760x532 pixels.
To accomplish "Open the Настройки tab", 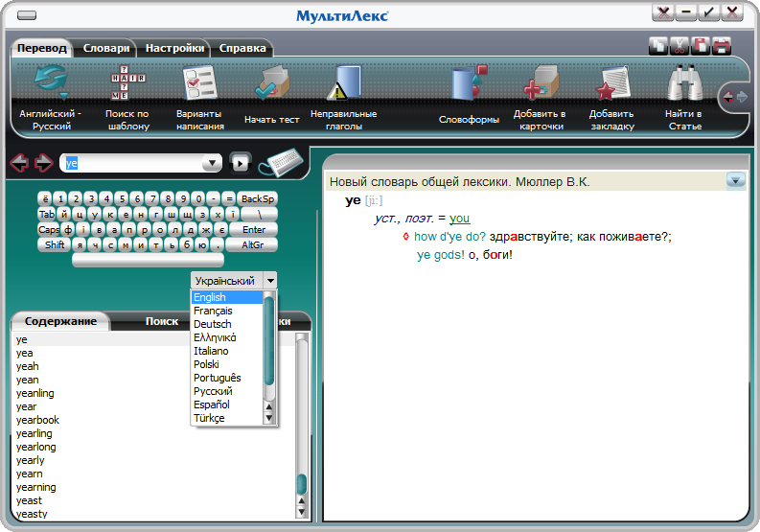I will tap(175, 48).
